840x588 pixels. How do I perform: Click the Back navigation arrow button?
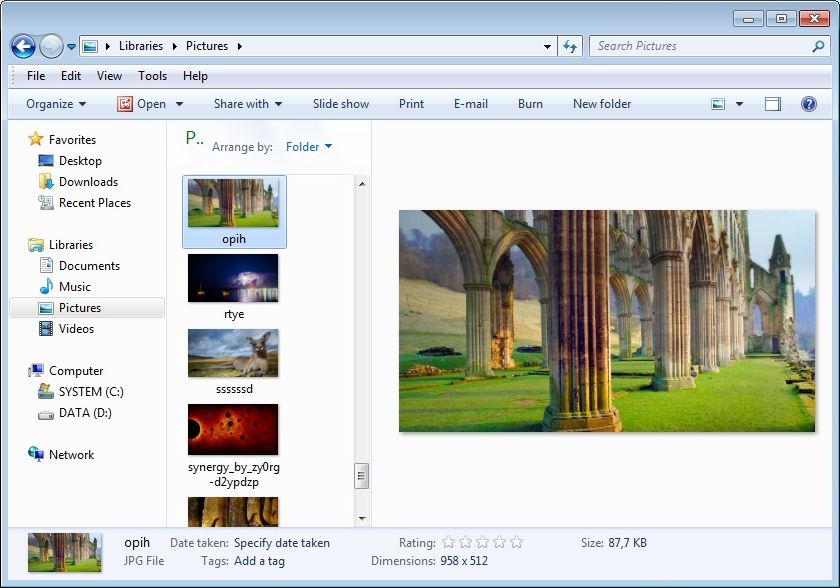pos(23,46)
